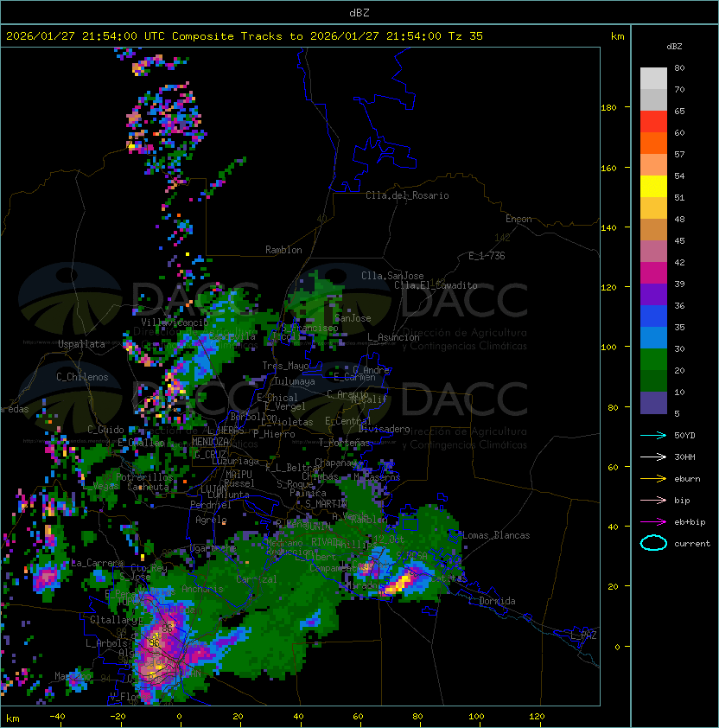Pick the light blue 30-35 dBZ swatch
The height and width of the screenshot is (728, 719).
pyautogui.click(x=653, y=338)
